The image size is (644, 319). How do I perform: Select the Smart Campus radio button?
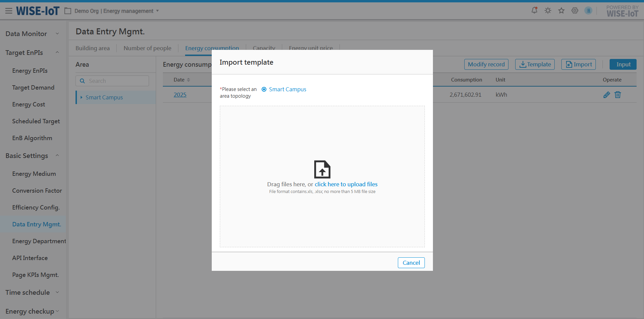(264, 89)
